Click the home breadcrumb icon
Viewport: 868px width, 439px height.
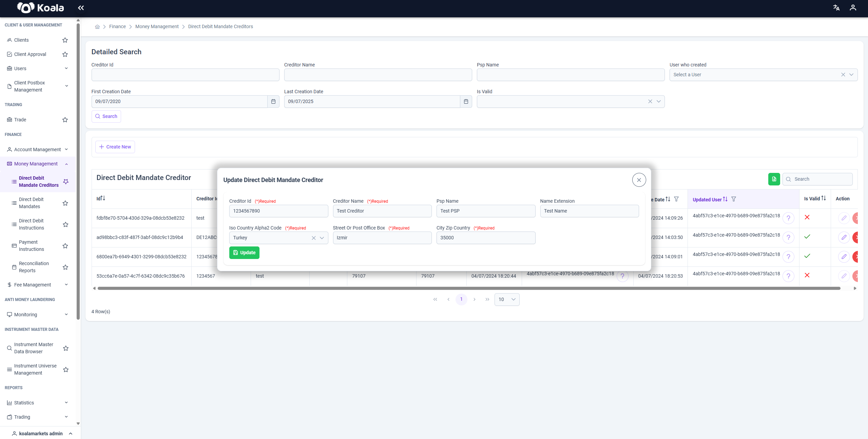click(97, 27)
